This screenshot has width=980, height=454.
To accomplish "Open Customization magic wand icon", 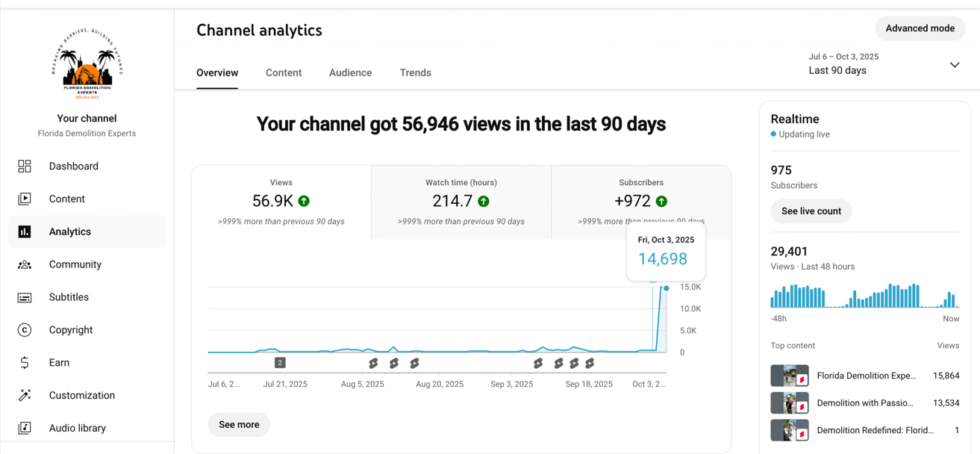I will 25,396.
